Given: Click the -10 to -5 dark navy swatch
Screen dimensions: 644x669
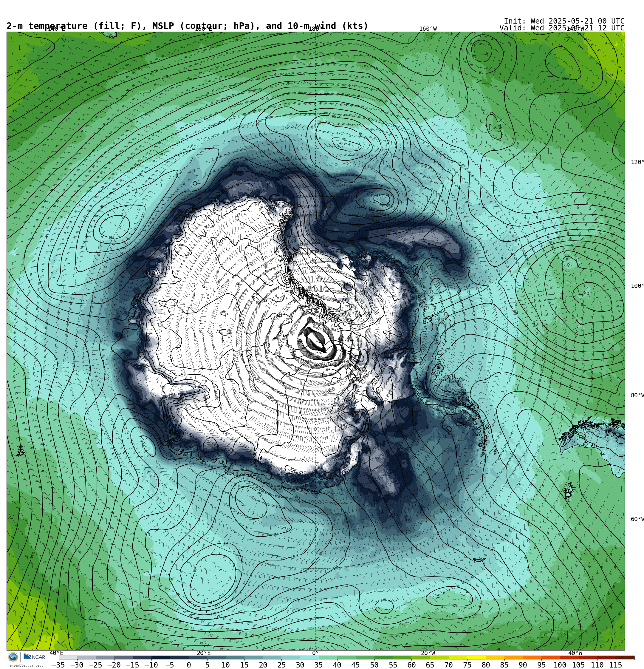Looking at the screenshot, I should 161,658.
